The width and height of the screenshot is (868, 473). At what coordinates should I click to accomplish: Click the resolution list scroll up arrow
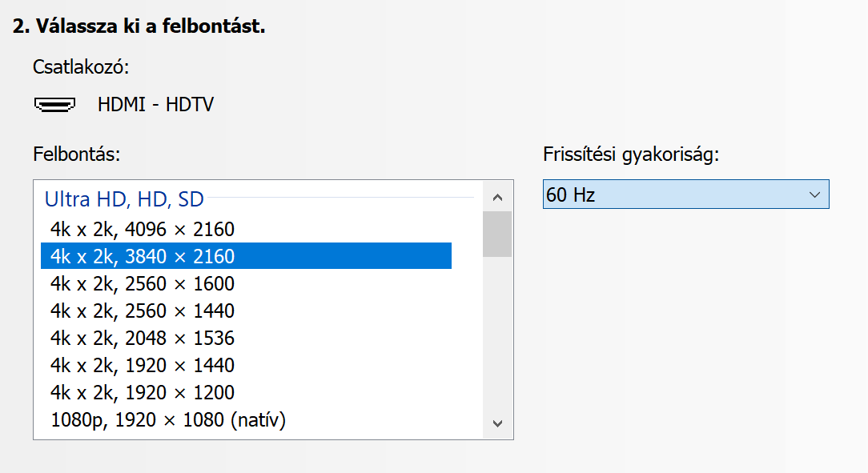pyautogui.click(x=497, y=197)
